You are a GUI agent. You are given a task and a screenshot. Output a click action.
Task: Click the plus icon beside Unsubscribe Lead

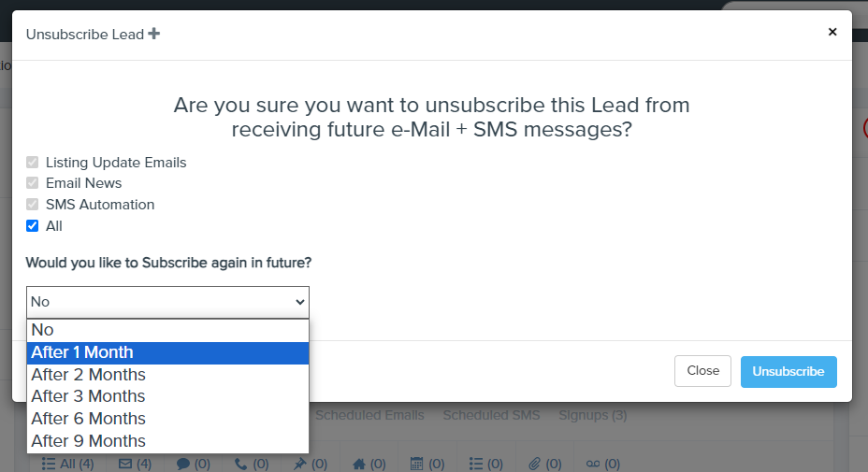(154, 35)
